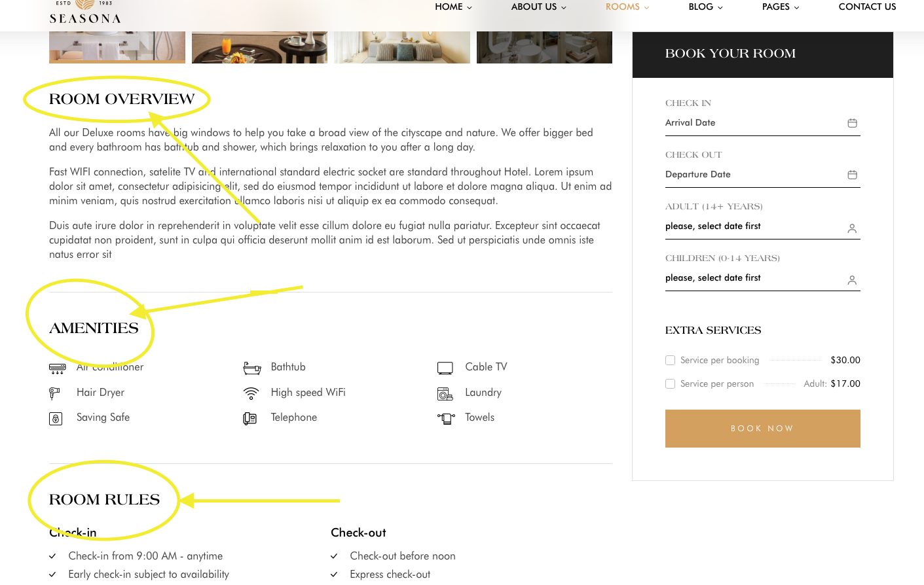Click the Bathtub amenity icon
This screenshot has width=924, height=585.
tap(252, 368)
